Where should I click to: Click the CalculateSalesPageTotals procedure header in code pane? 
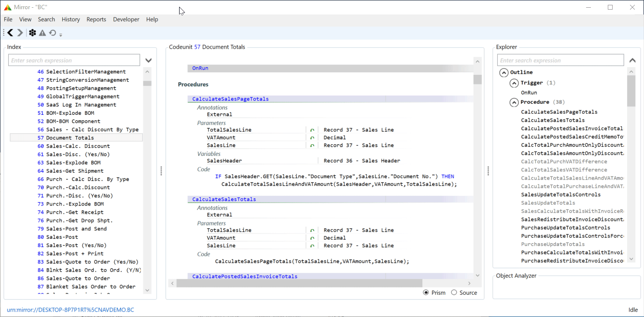pyautogui.click(x=230, y=99)
